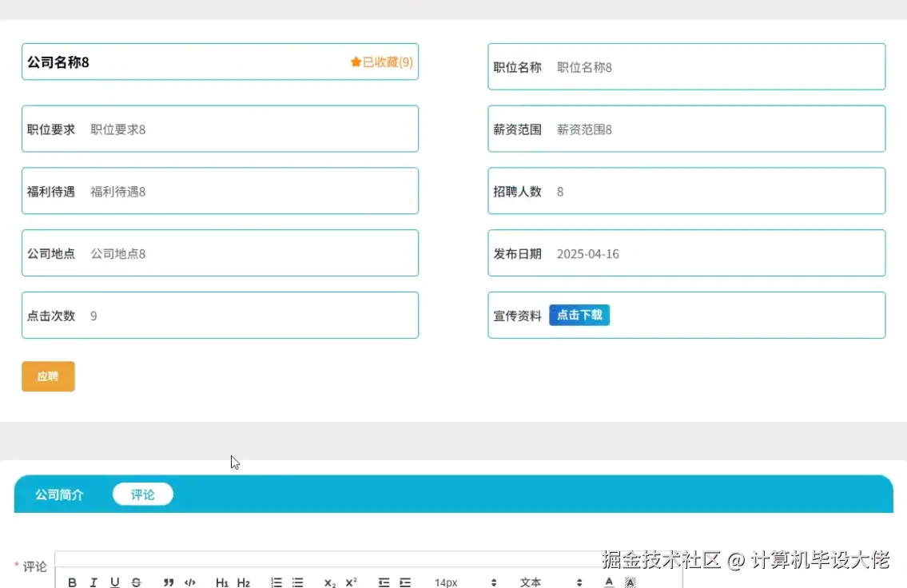Open the 文本 format style dropdown
907x588 pixels.
click(530, 582)
